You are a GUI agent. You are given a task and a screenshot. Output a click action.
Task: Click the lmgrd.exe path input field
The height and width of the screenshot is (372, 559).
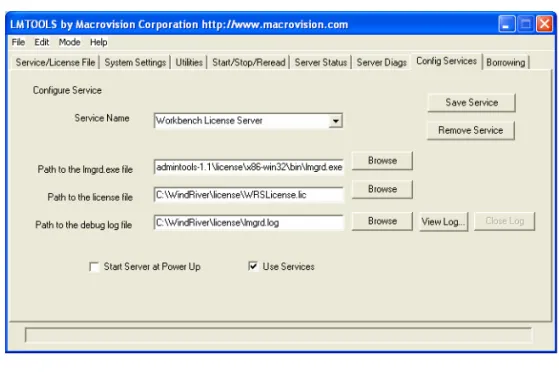coord(249,167)
